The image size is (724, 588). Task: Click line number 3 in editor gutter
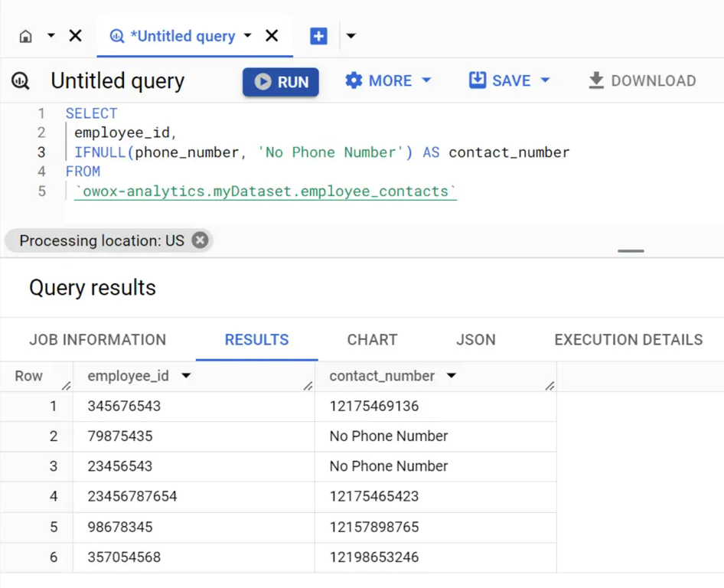pos(41,152)
